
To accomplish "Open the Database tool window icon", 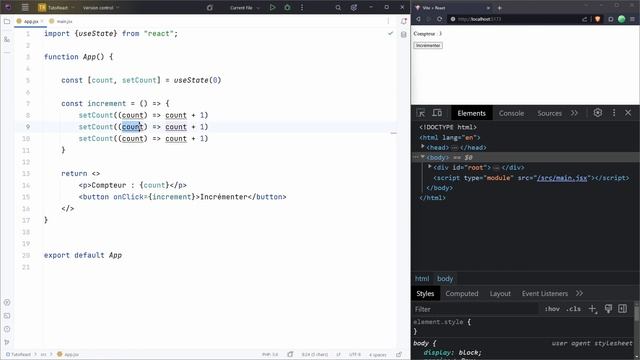I will tap(404, 35).
